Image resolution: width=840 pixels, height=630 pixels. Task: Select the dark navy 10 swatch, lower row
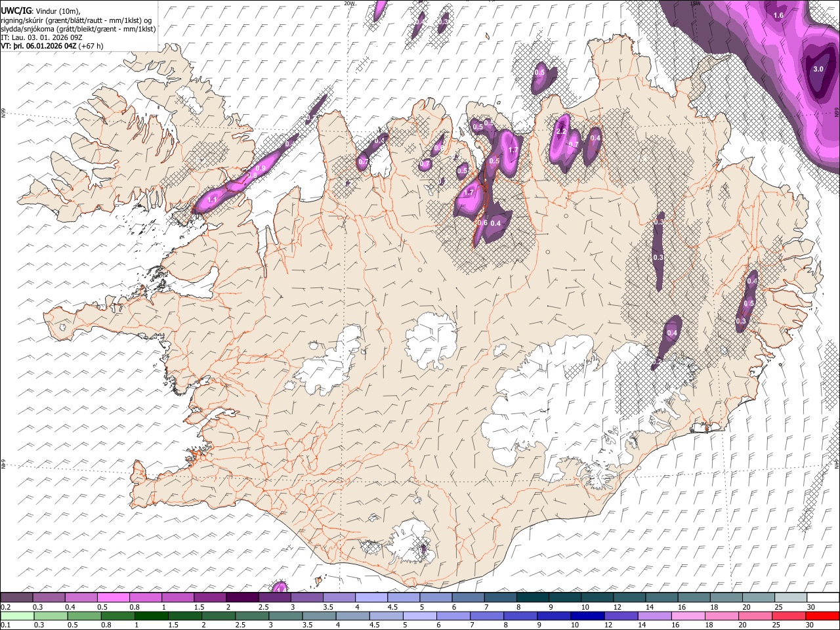[587, 616]
